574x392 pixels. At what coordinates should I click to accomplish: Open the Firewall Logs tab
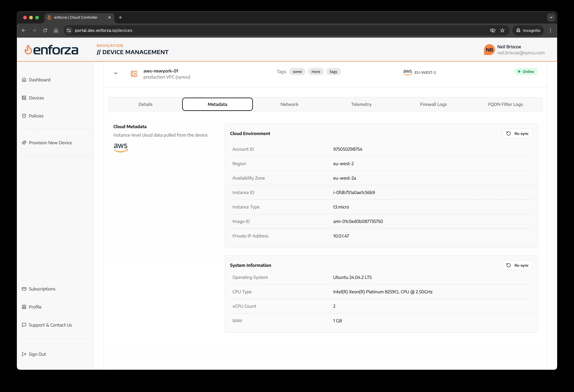click(433, 104)
